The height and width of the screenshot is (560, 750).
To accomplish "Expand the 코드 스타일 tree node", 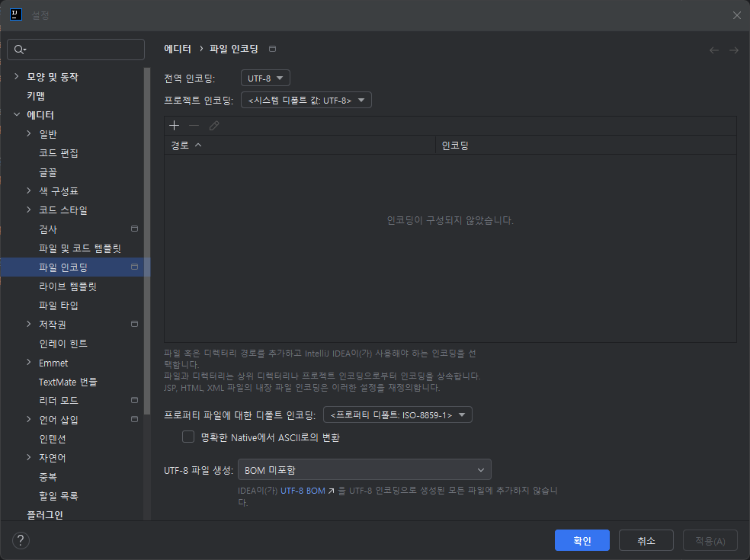I will 29,210.
